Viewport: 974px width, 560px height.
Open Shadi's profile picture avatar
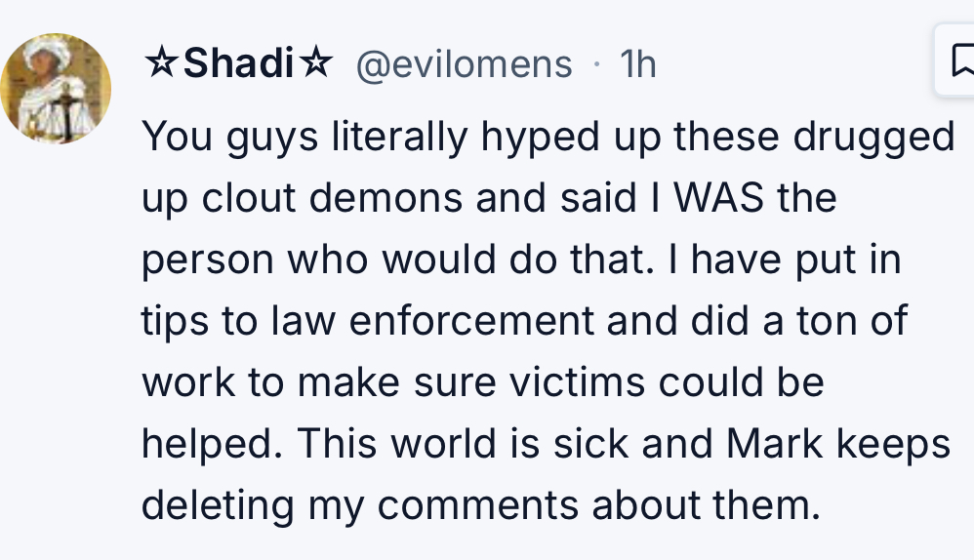coord(56,89)
